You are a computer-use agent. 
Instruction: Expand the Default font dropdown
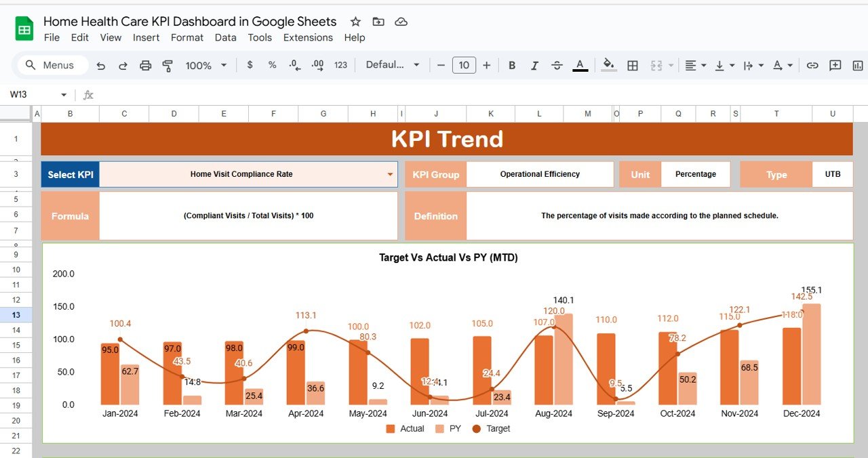pos(393,66)
